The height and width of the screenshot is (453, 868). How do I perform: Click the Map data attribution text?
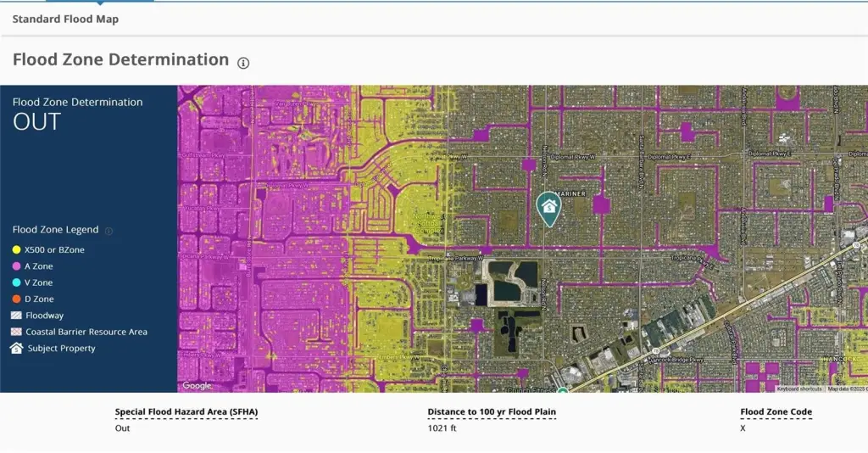click(846, 389)
